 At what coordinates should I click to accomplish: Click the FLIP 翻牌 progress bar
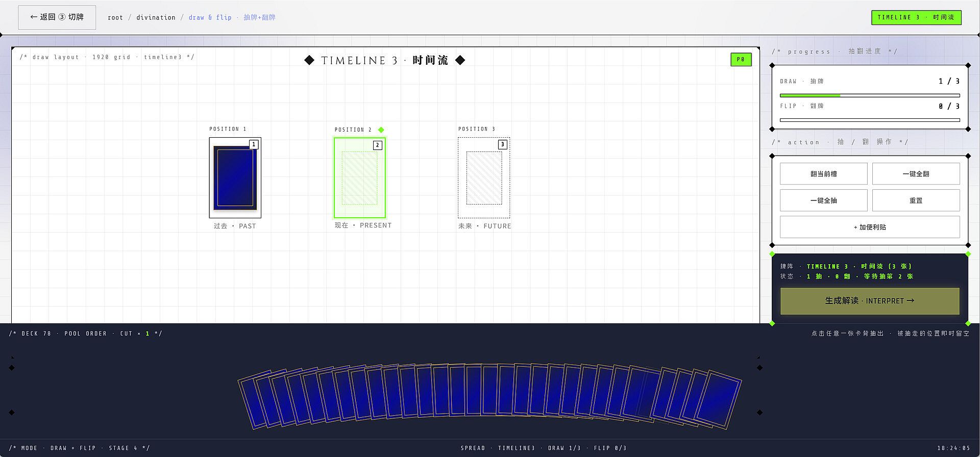pyautogui.click(x=870, y=120)
